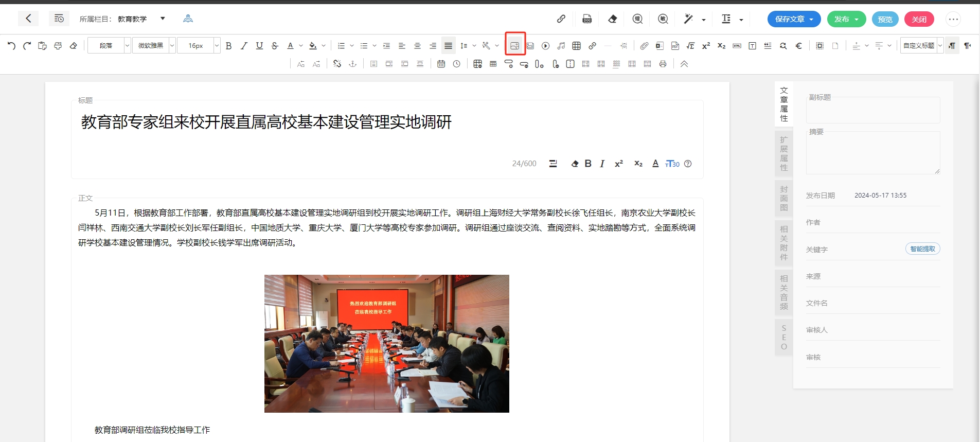980x442 pixels.
Task: Toggle underline formatting
Action: tap(259, 46)
